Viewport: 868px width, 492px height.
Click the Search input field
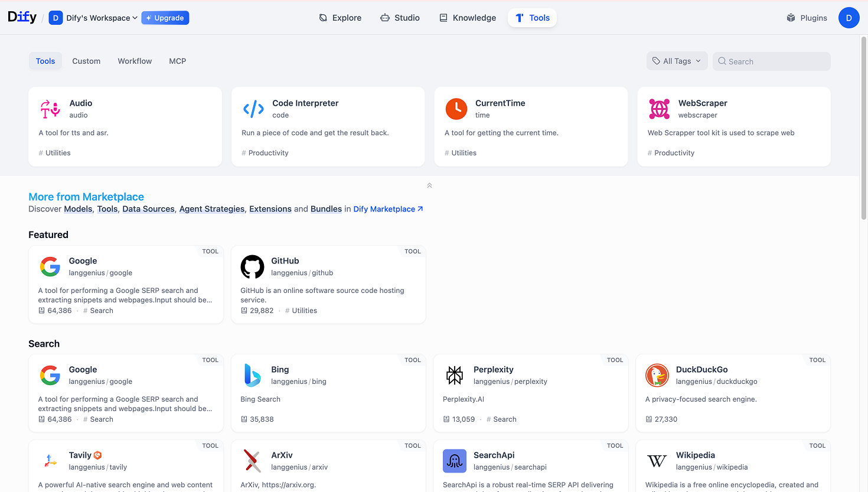point(771,61)
